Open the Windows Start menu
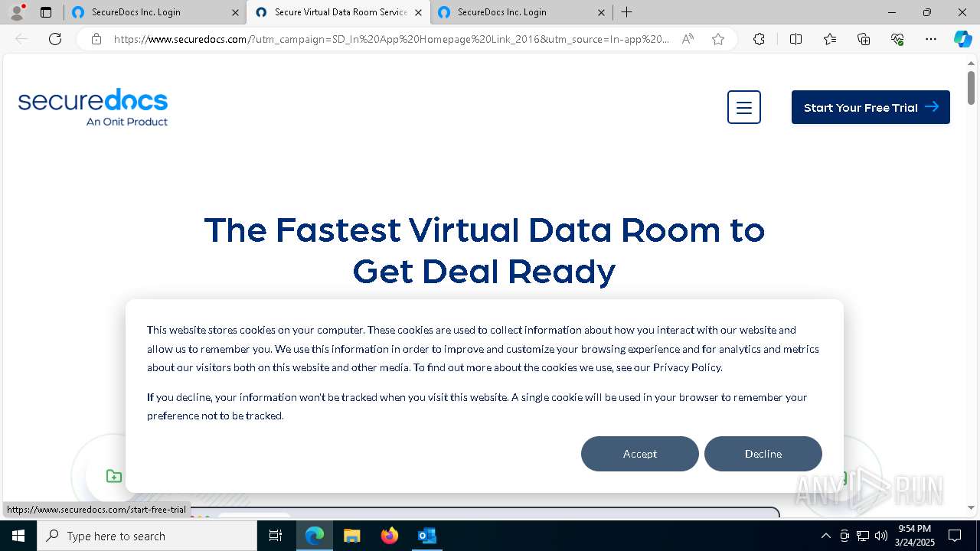 pos(18,536)
